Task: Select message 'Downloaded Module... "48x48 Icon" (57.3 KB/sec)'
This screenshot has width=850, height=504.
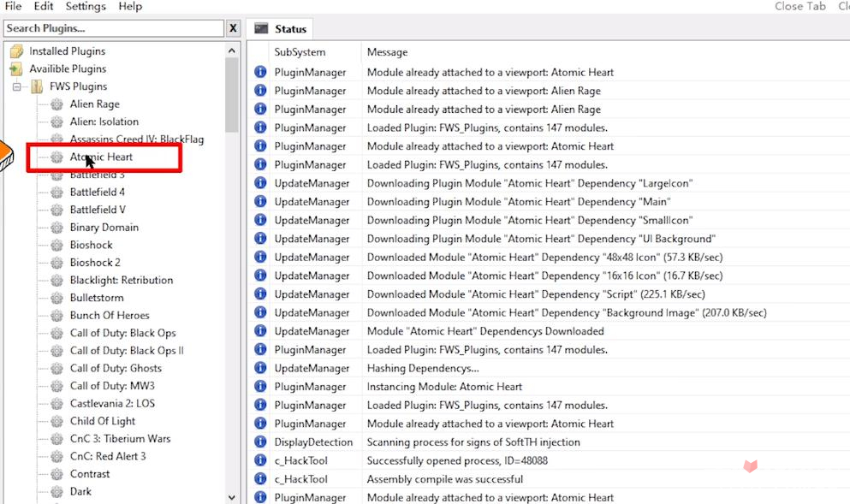Action: (x=544, y=258)
